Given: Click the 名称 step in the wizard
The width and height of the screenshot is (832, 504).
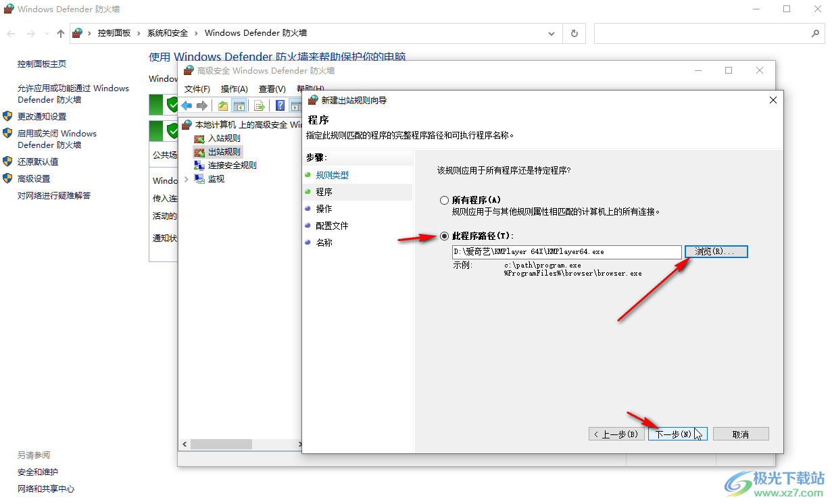Looking at the screenshot, I should point(324,243).
